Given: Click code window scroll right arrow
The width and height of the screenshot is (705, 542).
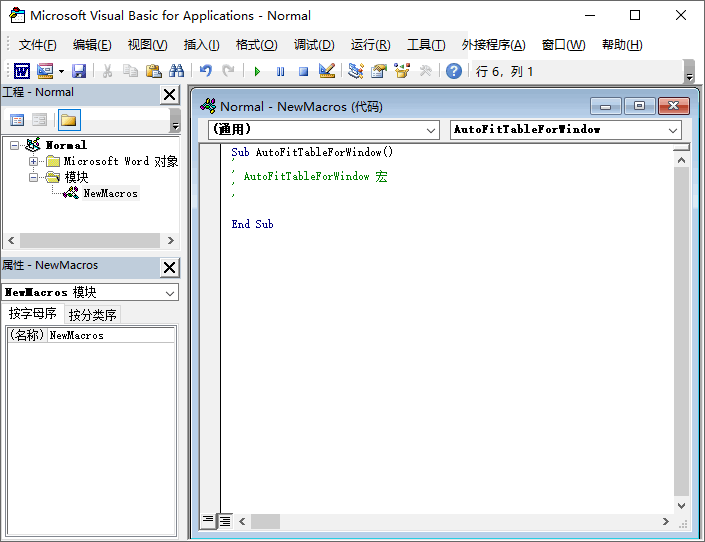Looking at the screenshot, I should 666,521.
